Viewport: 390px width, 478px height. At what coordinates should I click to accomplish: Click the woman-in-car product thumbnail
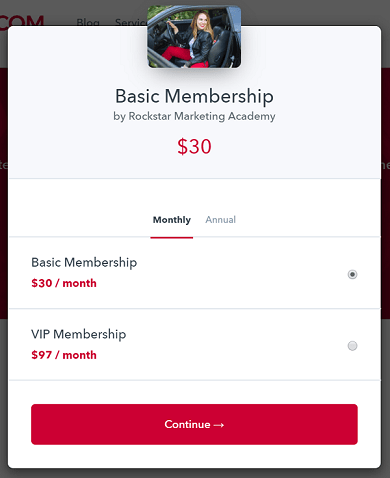(x=194, y=37)
